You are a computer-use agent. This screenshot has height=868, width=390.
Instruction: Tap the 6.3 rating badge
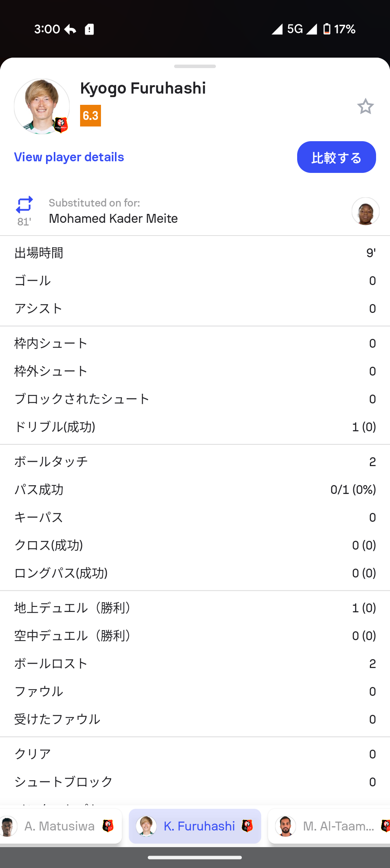(x=91, y=116)
